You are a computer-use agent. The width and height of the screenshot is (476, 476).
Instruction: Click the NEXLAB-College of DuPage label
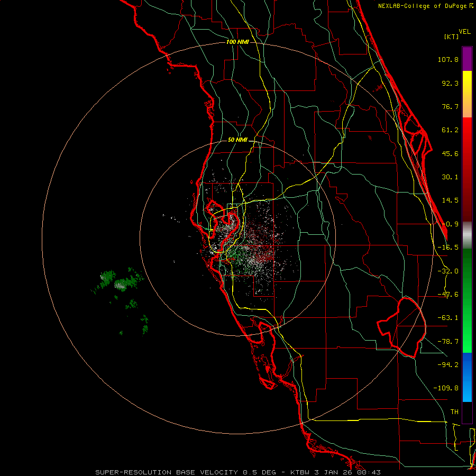point(422,6)
